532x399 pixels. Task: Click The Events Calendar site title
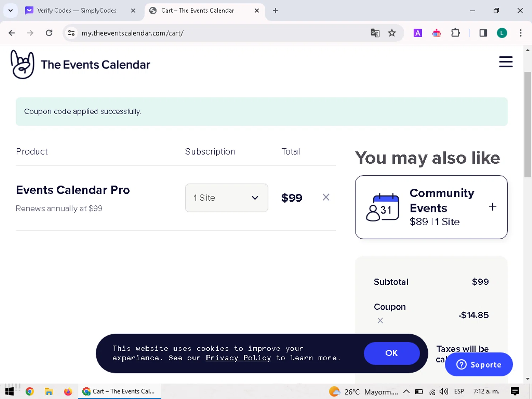[95, 65]
